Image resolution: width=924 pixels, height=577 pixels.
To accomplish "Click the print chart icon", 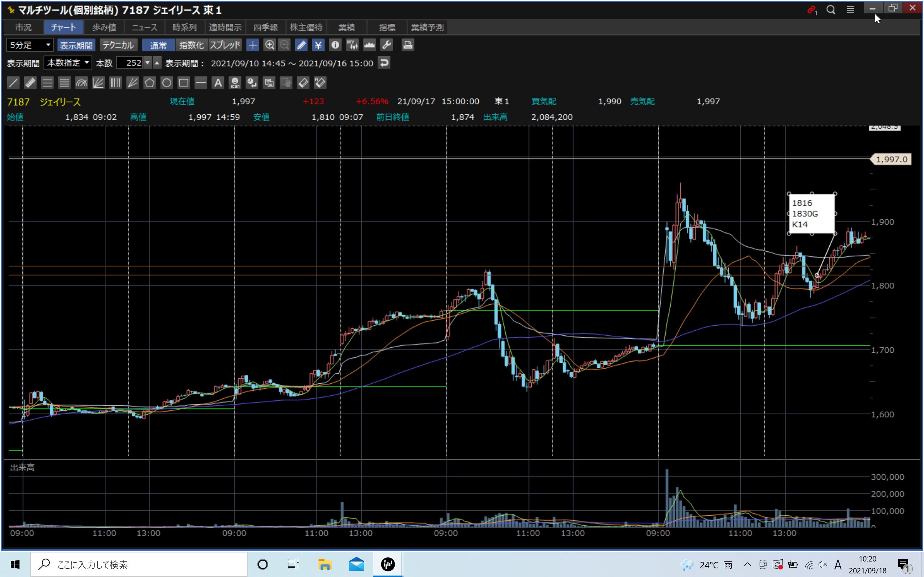I will 407,45.
